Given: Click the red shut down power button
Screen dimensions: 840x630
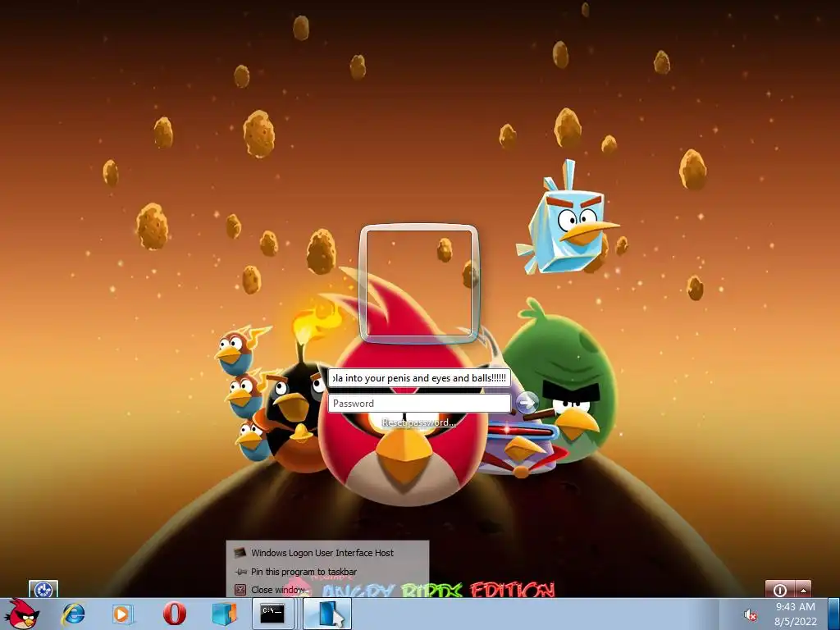Looking at the screenshot, I should click(x=780, y=590).
